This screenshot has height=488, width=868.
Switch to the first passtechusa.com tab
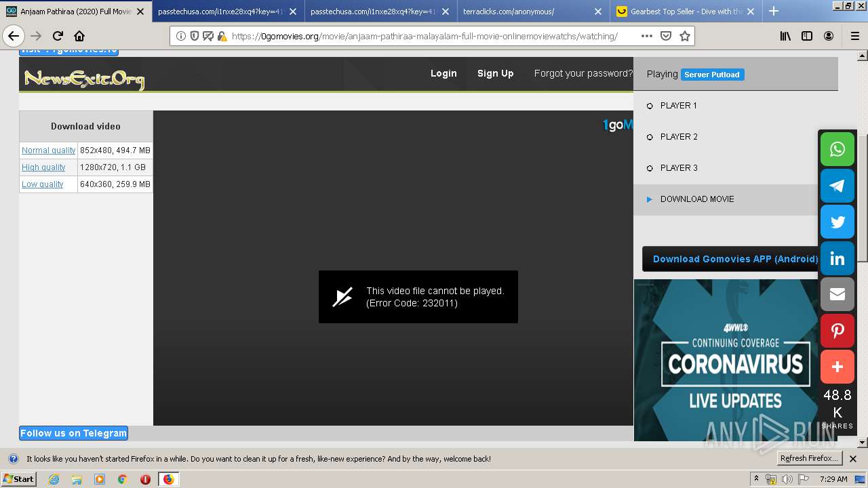click(x=229, y=12)
